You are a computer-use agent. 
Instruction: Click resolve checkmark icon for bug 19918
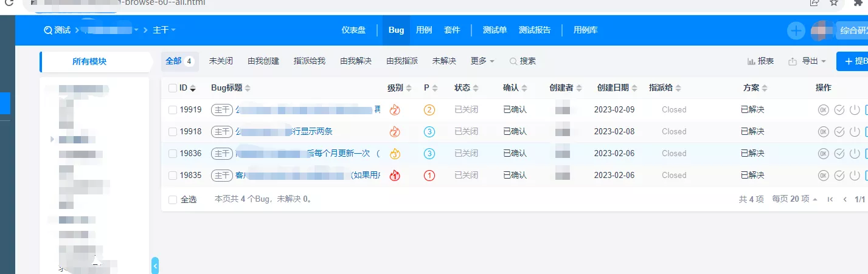click(839, 132)
